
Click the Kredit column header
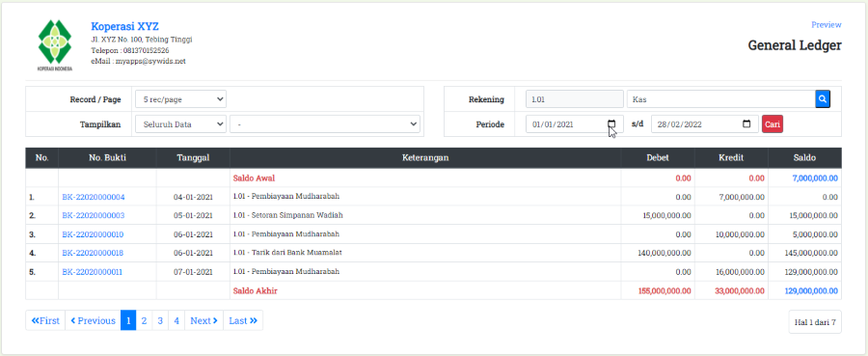[x=731, y=158]
